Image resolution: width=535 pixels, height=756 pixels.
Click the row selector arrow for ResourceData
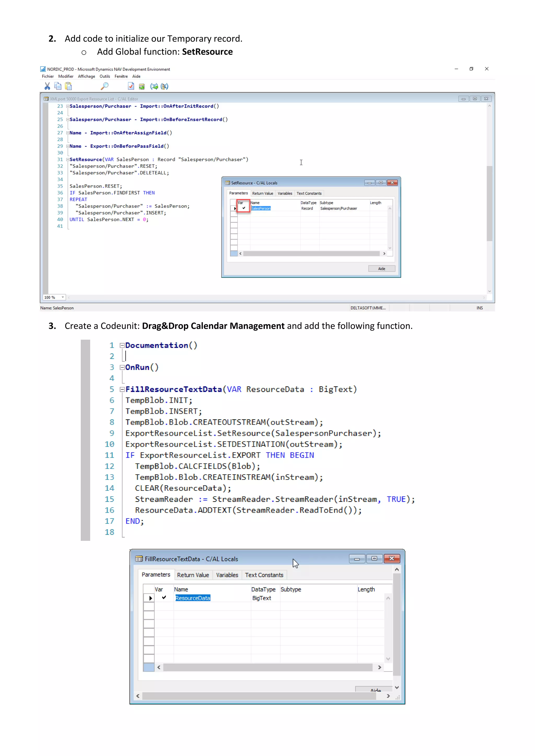tap(149, 598)
